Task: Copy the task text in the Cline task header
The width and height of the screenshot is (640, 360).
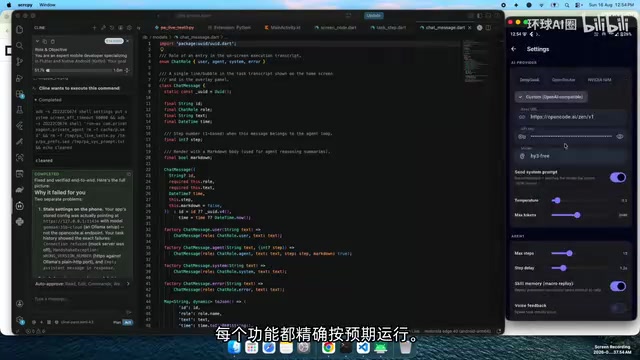Action: pyautogui.click(x=44, y=41)
